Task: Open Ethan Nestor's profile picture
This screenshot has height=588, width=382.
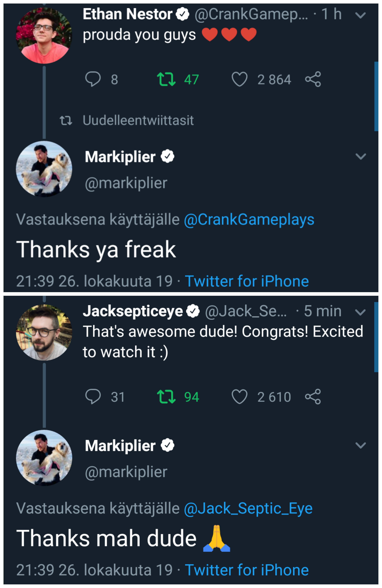Action: (x=44, y=35)
